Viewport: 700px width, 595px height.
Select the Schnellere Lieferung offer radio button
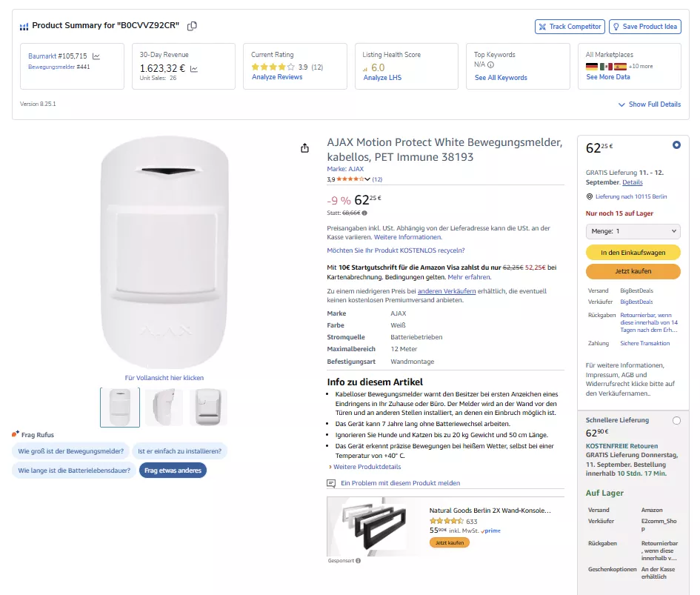[676, 421]
